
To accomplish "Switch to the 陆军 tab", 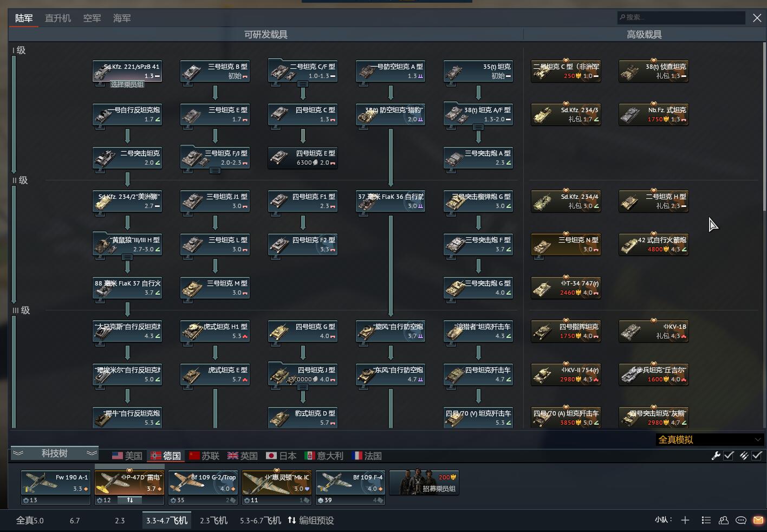I will tap(24, 18).
